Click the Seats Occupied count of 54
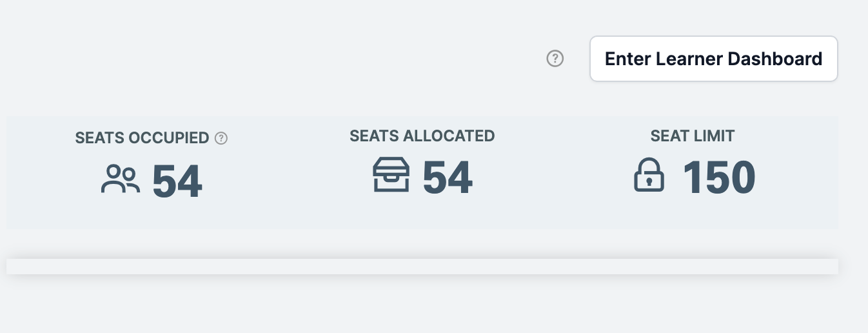 pos(177,181)
